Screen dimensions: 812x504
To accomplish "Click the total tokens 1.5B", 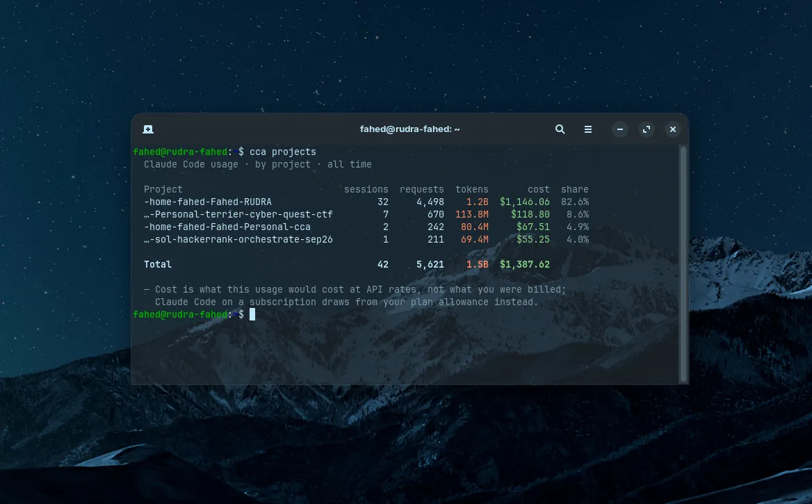I will (x=478, y=264).
